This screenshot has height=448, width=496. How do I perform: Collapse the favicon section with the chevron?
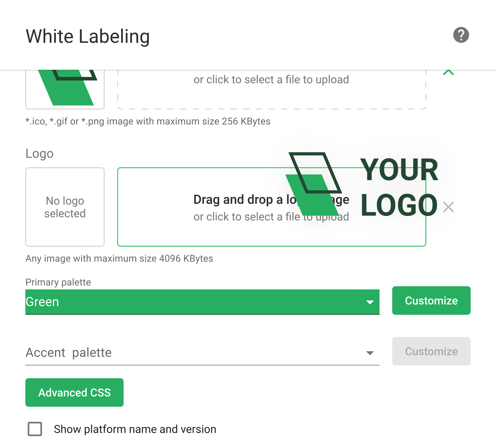pyautogui.click(x=449, y=73)
